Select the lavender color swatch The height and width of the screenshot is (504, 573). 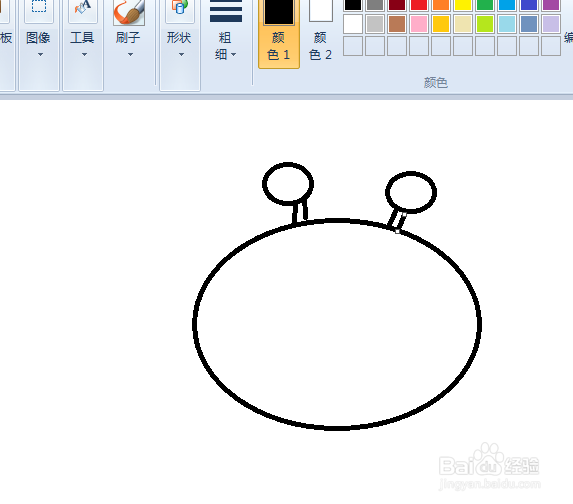[551, 24]
